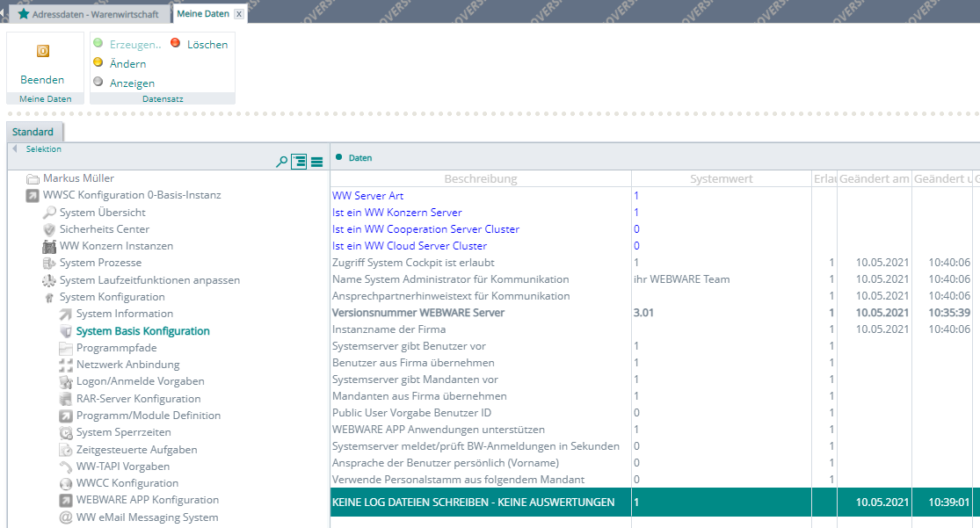Collapse the Selektion panel arrow
This screenshot has height=528, width=980.
click(x=14, y=148)
